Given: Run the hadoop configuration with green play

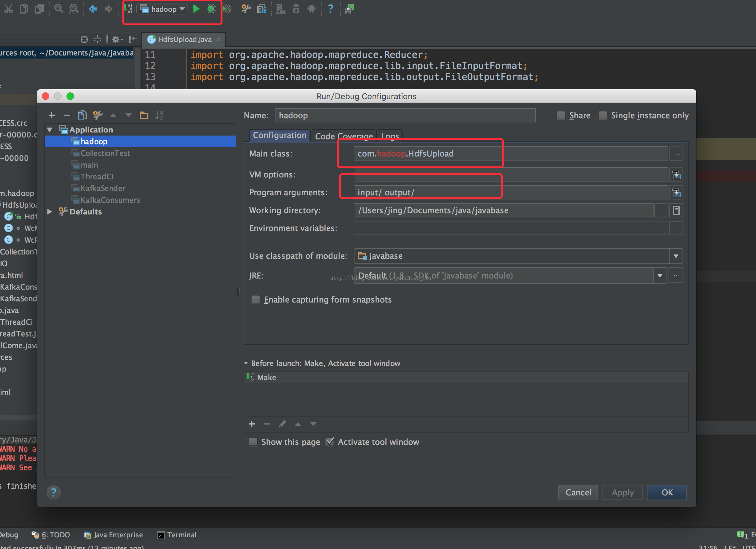Looking at the screenshot, I should tap(196, 9).
